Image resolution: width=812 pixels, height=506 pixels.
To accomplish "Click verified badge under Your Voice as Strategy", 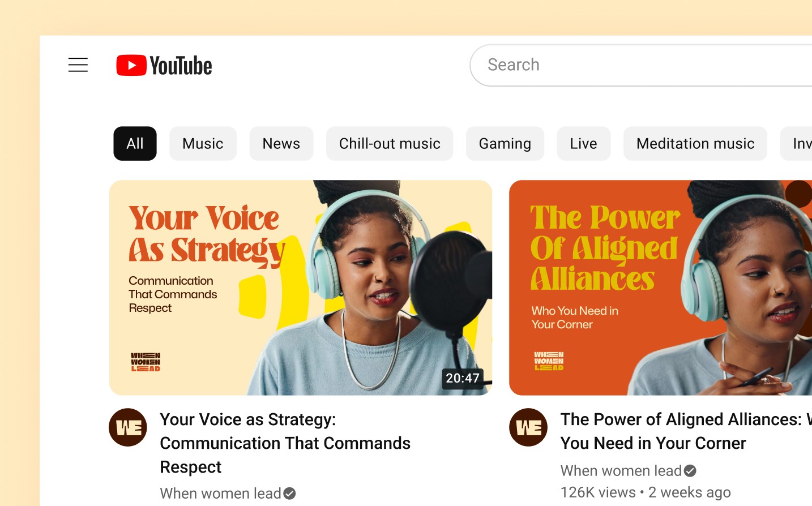I will click(x=289, y=494).
